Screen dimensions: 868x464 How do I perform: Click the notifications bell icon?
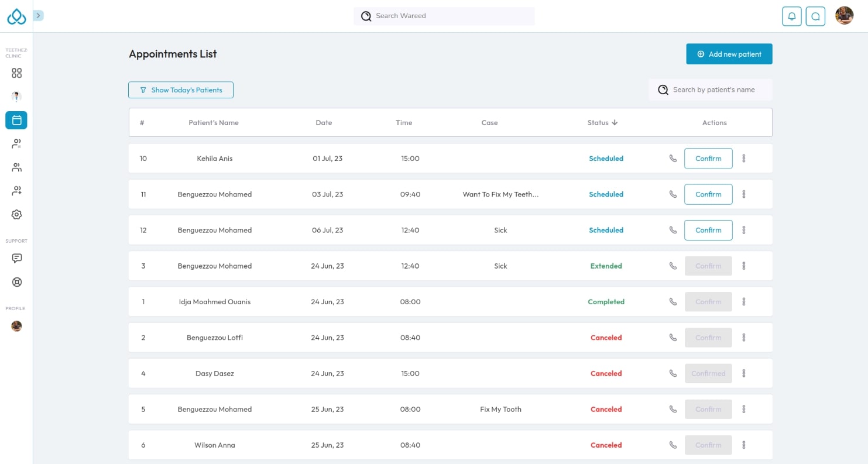click(791, 16)
